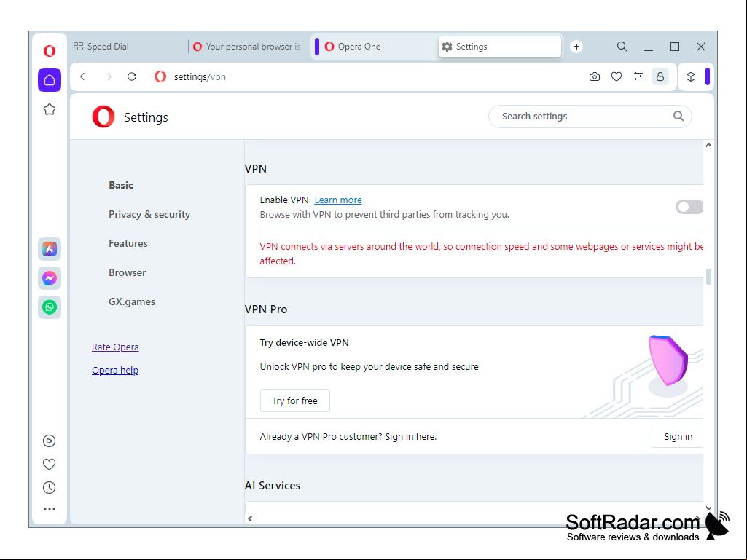Click the purple sidebar panel handle
The image size is (747, 560).
(708, 76)
